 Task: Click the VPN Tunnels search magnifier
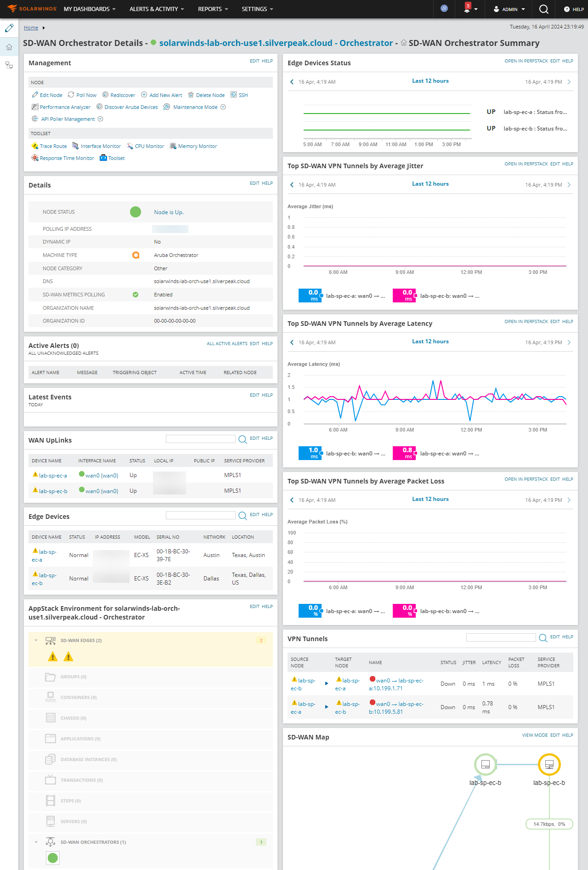coord(543,638)
